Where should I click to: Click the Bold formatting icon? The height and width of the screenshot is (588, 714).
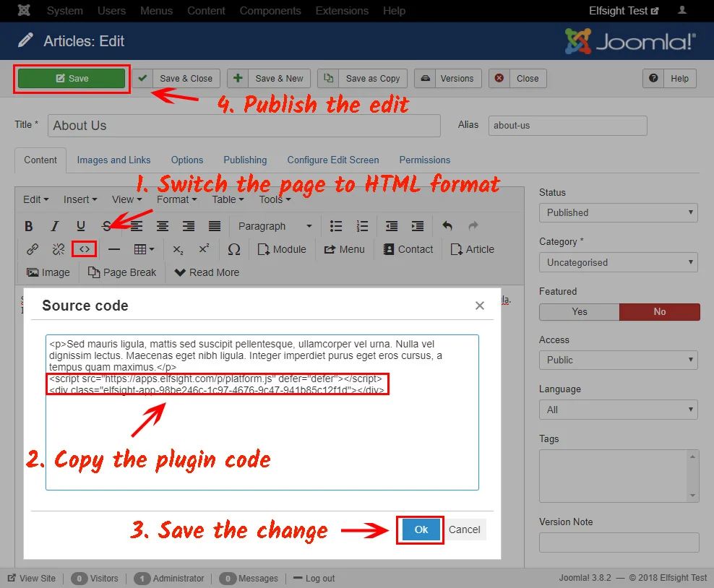pos(29,225)
